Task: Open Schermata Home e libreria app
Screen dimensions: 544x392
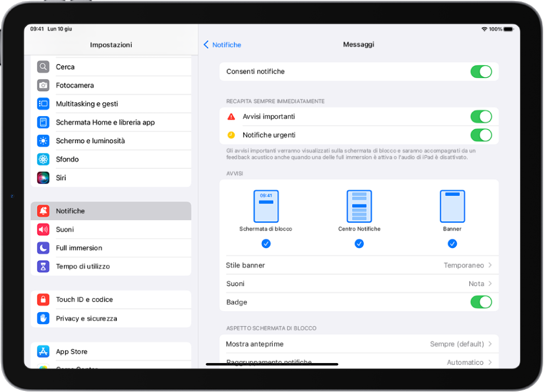Action: click(x=111, y=122)
